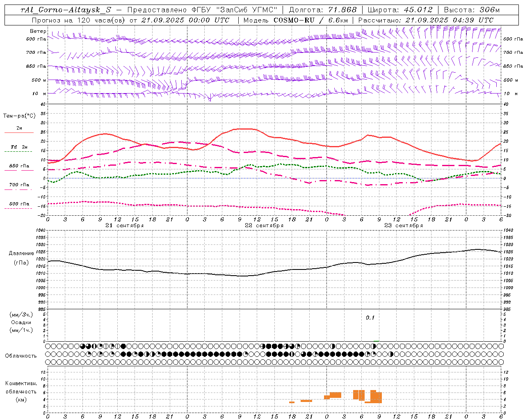The height and width of the screenshot is (420, 525).
Task: Select the provider text ФГБУ "ЗапСиб УГМС"
Action: (x=234, y=10)
